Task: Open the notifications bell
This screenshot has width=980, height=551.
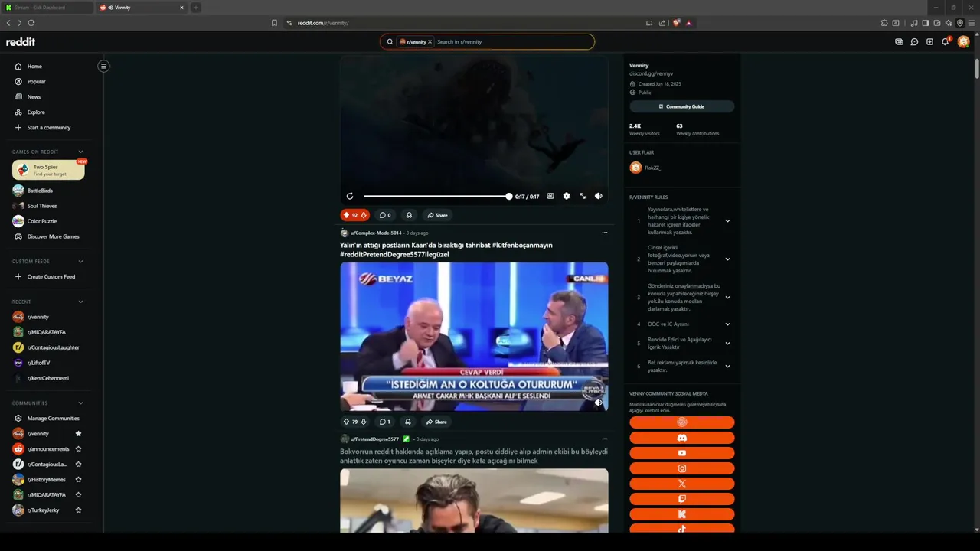Action: (x=945, y=42)
